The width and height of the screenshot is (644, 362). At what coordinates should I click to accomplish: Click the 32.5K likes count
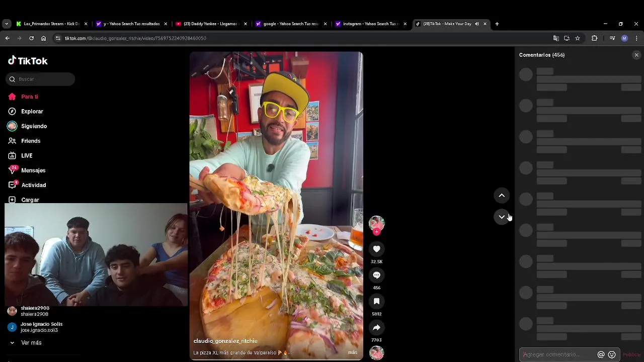(x=376, y=262)
